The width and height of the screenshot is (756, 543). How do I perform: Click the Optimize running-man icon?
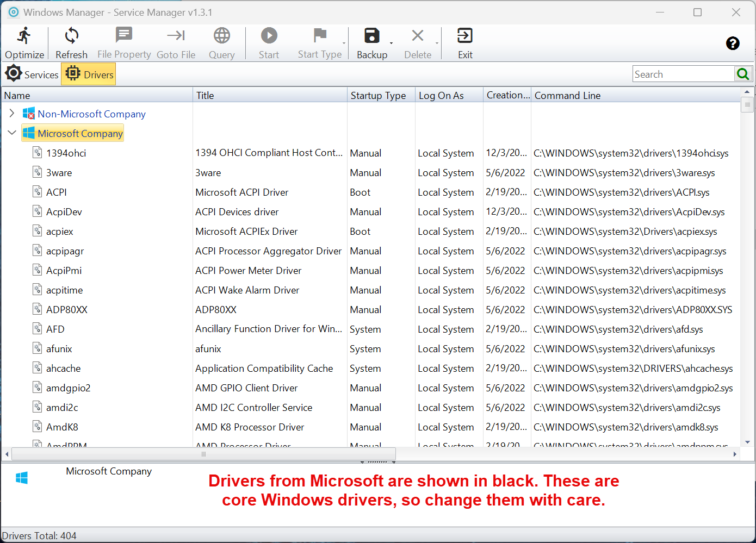point(24,36)
